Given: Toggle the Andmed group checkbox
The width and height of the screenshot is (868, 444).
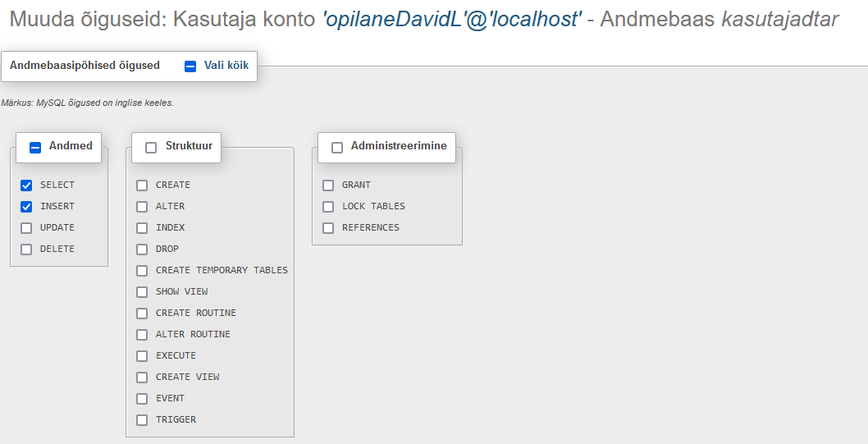Looking at the screenshot, I should (35, 148).
